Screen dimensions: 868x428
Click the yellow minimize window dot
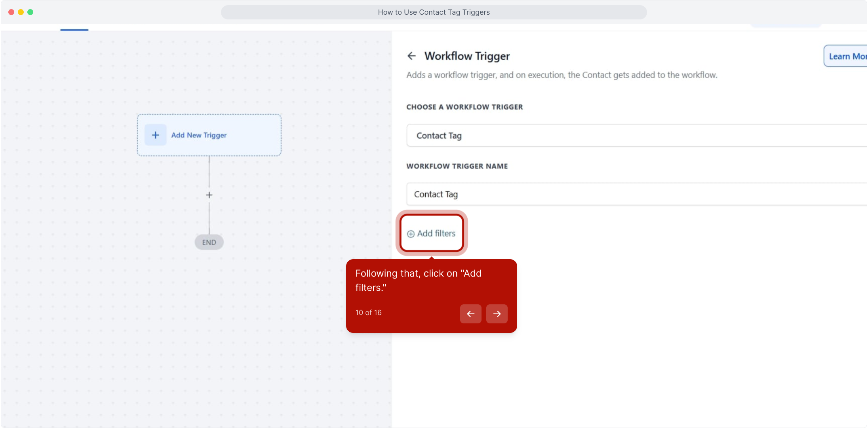[21, 12]
